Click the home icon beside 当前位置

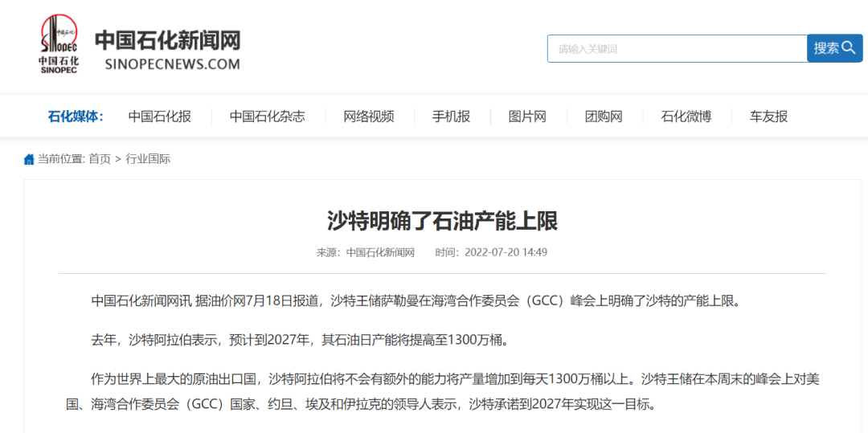coord(29,160)
